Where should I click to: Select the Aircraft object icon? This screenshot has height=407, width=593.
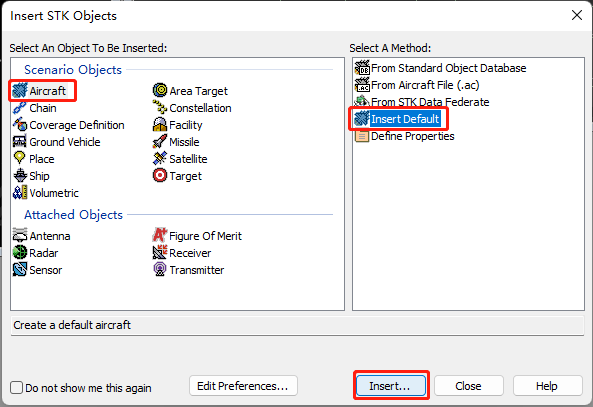[x=20, y=91]
